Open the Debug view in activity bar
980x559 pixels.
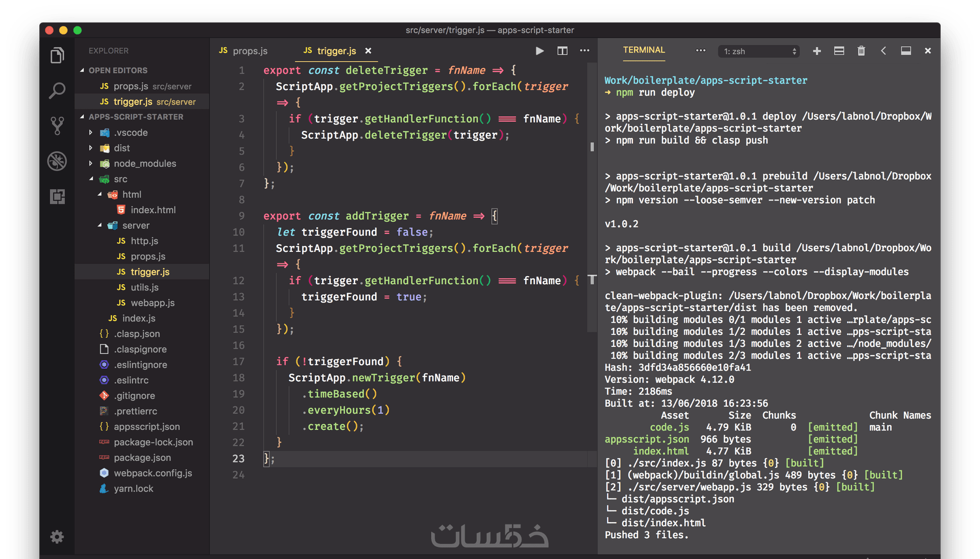pyautogui.click(x=57, y=161)
